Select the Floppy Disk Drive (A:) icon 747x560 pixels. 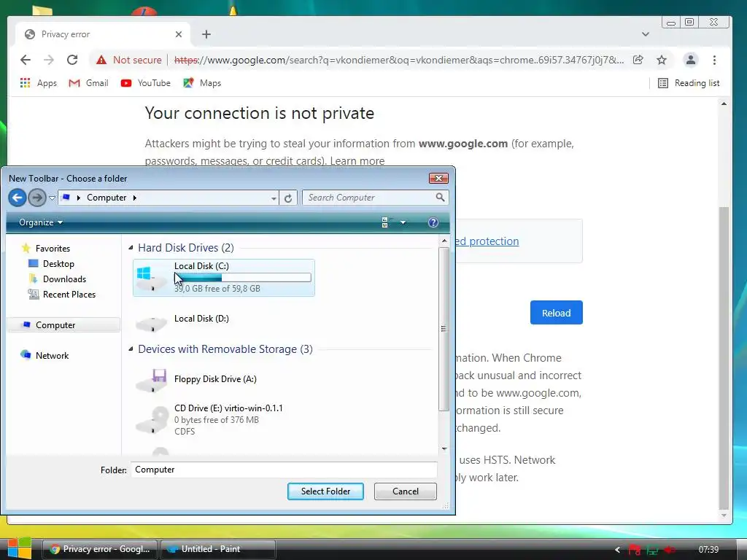pyautogui.click(x=152, y=380)
